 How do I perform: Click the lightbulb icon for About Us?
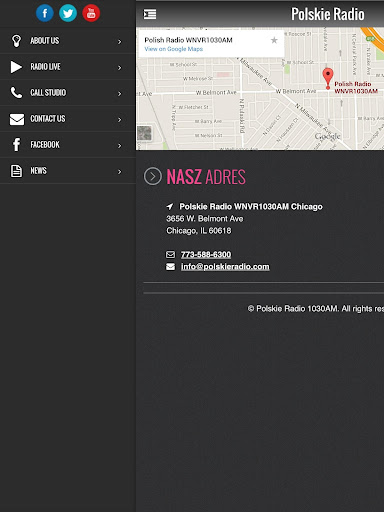[16, 41]
